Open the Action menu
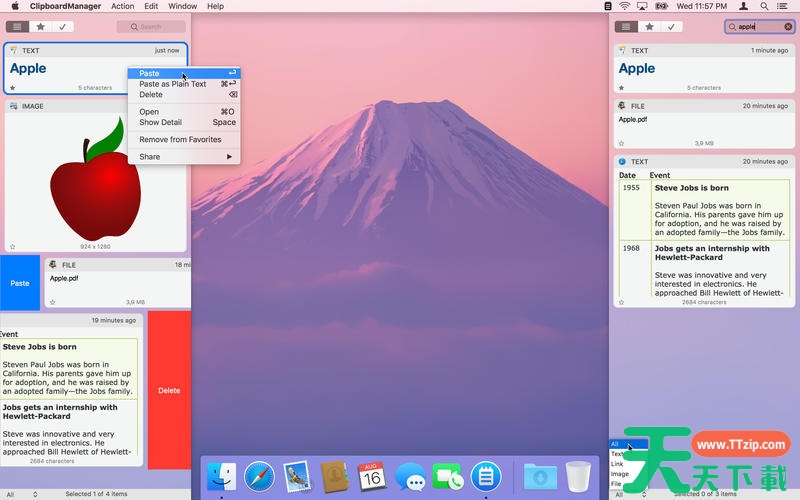This screenshot has width=800, height=500. 122,6
